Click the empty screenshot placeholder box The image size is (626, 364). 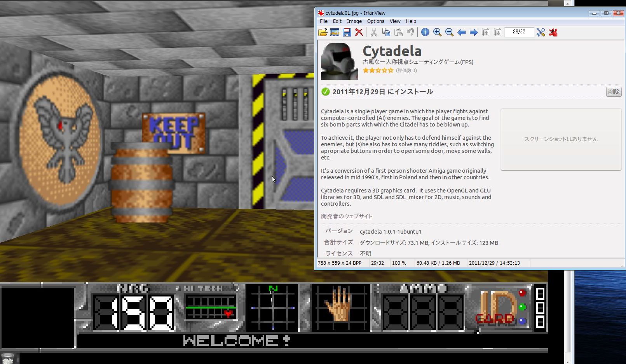click(x=561, y=139)
